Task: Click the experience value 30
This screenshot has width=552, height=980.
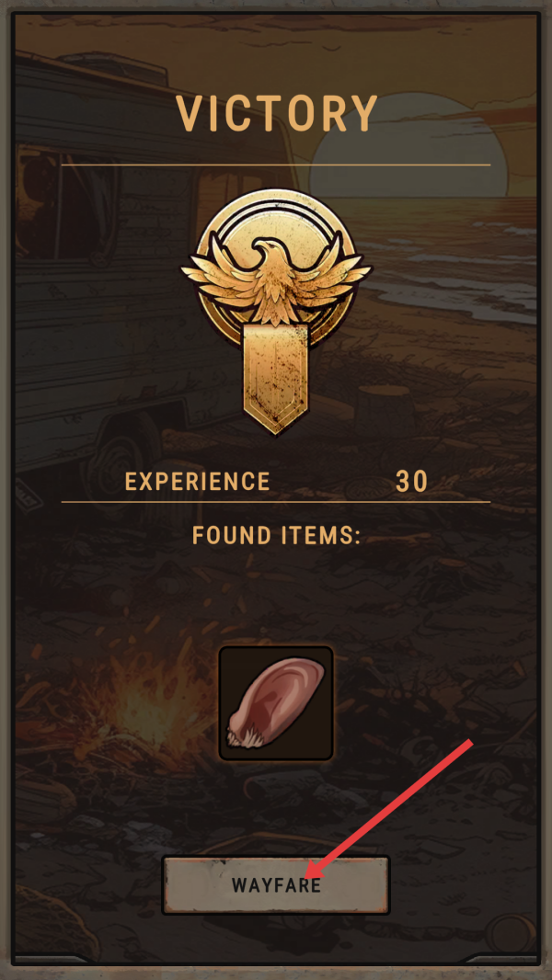Action: click(412, 481)
